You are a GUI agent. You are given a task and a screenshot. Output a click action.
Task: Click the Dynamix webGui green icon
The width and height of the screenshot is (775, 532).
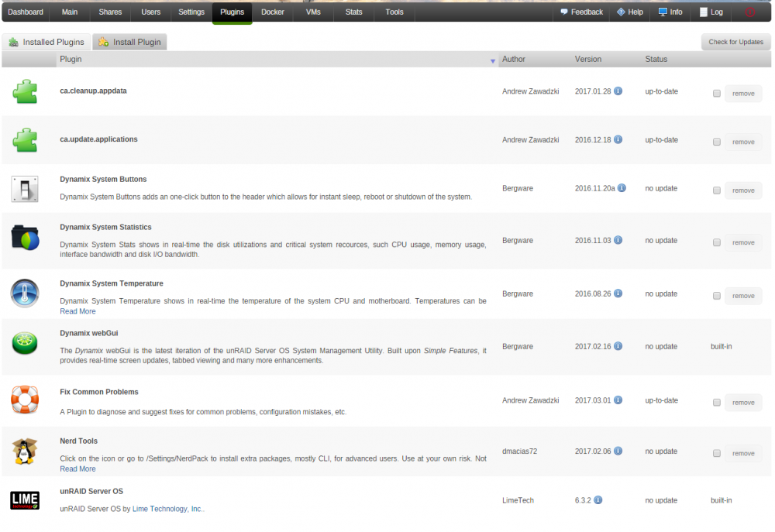coord(25,343)
